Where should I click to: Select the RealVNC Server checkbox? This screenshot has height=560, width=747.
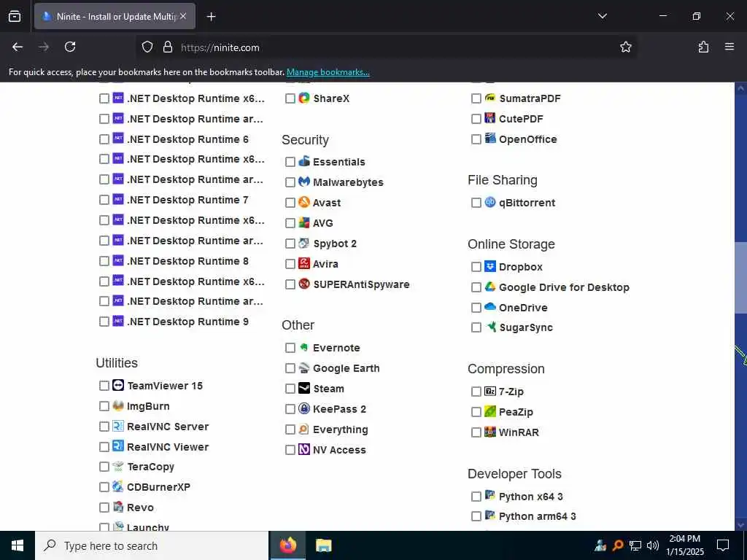(x=104, y=426)
